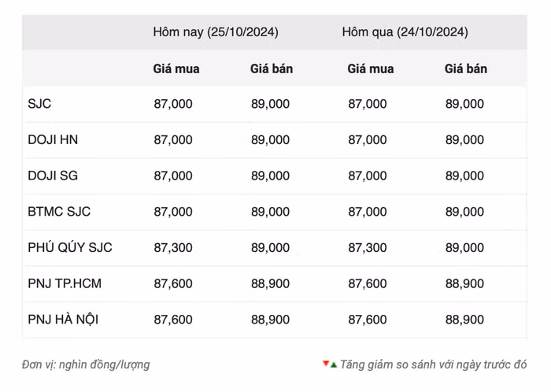The height and width of the screenshot is (392, 551).
Task: Click the Tăng giảm so sánh legend text
Action: pyautogui.click(x=434, y=364)
